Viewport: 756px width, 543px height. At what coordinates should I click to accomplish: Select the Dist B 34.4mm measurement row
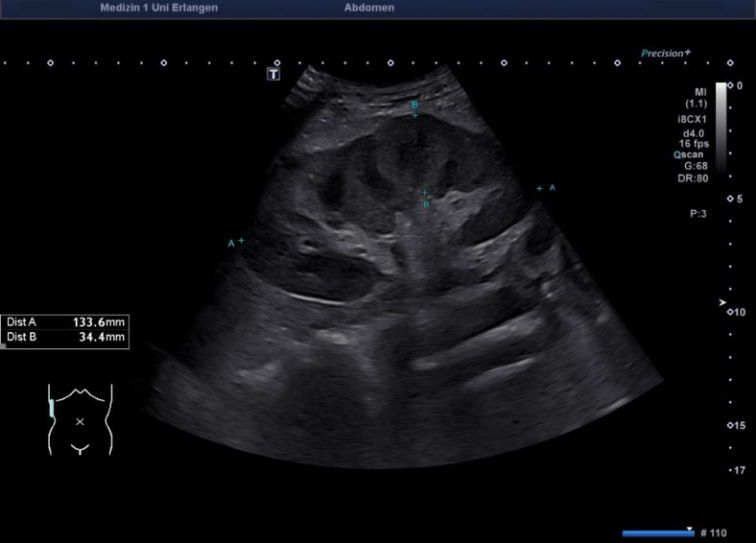[x=66, y=337]
